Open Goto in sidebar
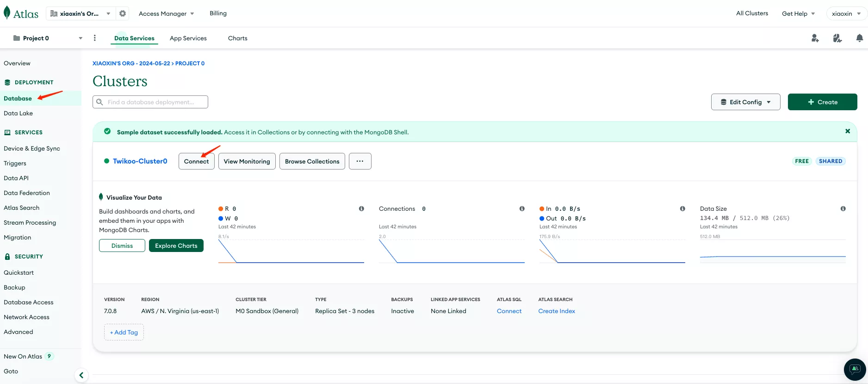 11,371
